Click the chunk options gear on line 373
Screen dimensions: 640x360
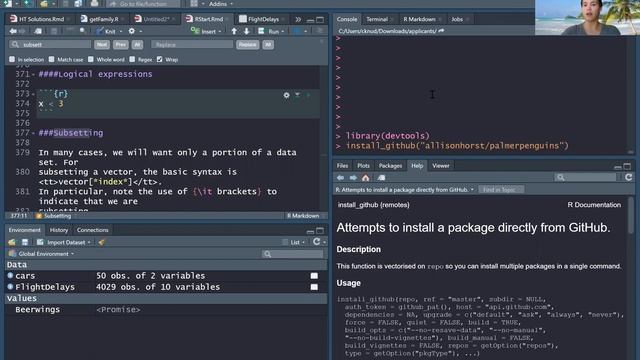[x=287, y=95]
